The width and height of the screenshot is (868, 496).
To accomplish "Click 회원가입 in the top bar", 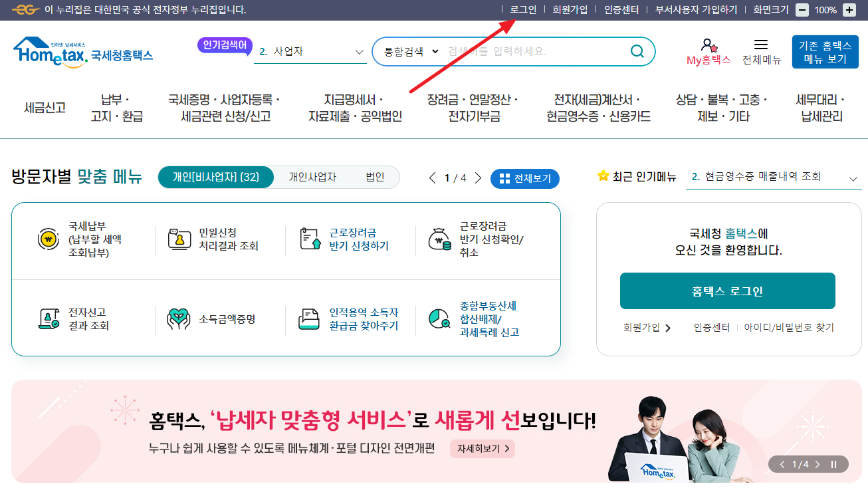I will [570, 10].
